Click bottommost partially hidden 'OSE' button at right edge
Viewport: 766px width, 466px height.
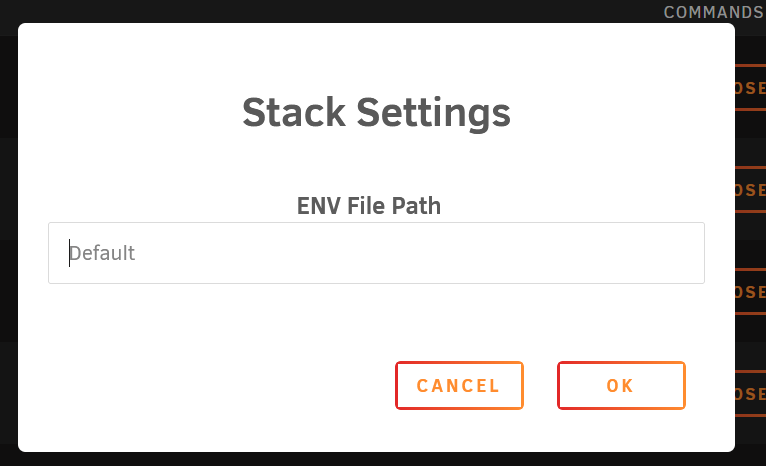tap(751, 394)
